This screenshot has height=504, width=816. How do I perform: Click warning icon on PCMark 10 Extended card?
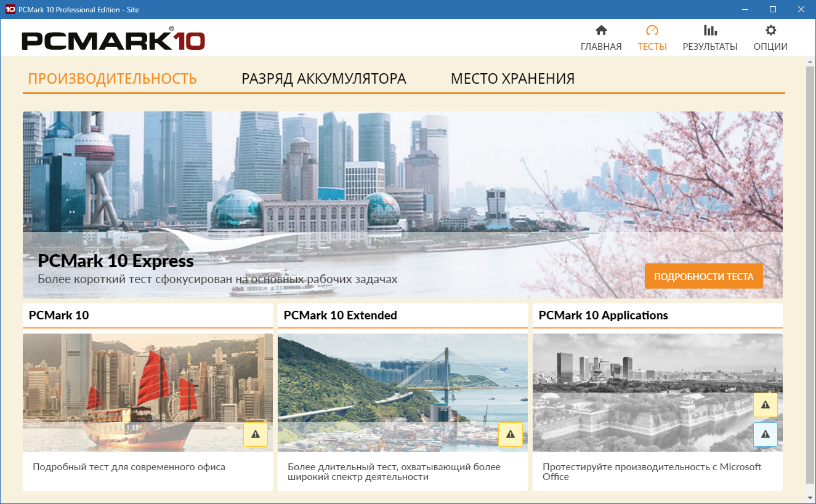coord(511,434)
